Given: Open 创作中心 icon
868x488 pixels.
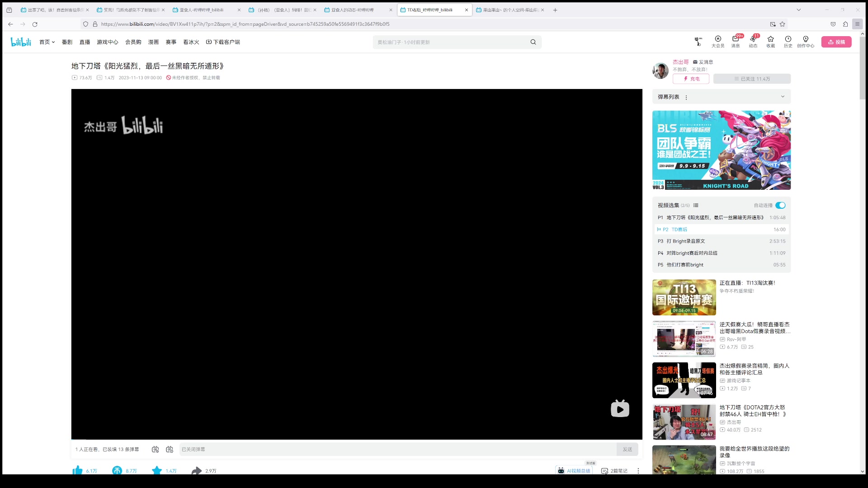Looking at the screenshot, I should (805, 42).
